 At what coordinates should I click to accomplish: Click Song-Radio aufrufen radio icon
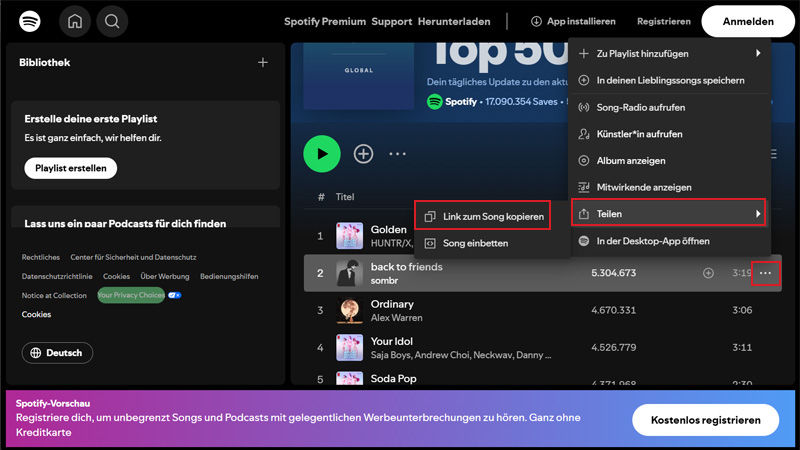pos(584,107)
